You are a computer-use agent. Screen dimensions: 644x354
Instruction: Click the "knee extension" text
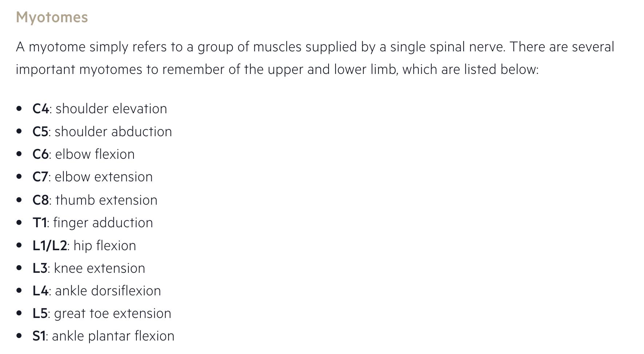coord(99,268)
